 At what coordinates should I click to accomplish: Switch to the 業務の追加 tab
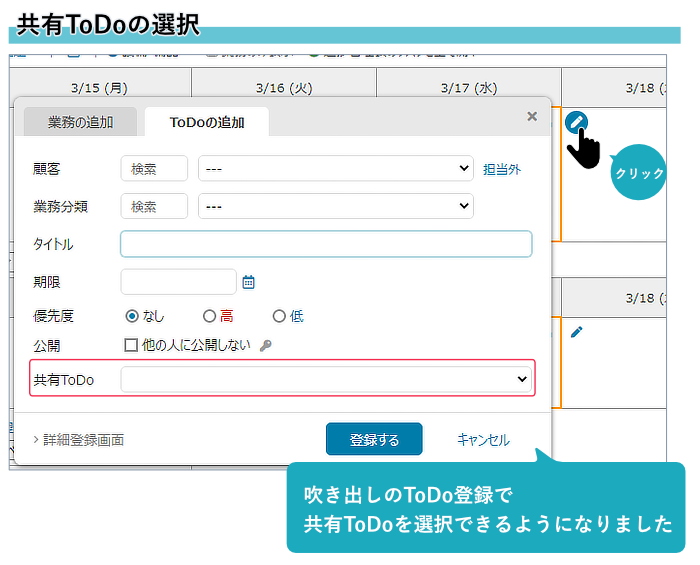click(80, 122)
